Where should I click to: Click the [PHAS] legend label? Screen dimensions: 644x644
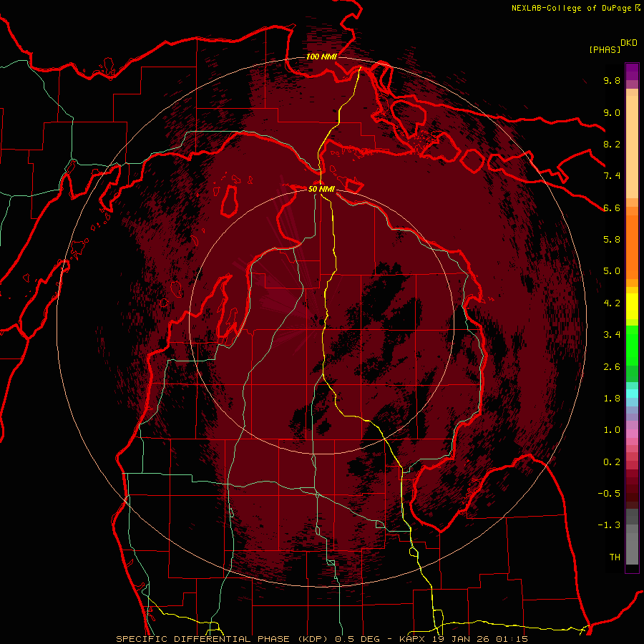[605, 49]
